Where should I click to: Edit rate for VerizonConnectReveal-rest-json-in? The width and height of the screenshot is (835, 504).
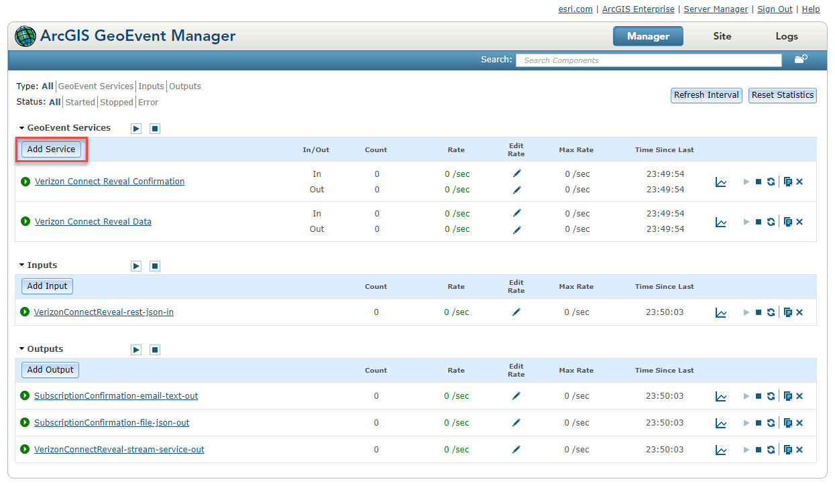tap(516, 312)
